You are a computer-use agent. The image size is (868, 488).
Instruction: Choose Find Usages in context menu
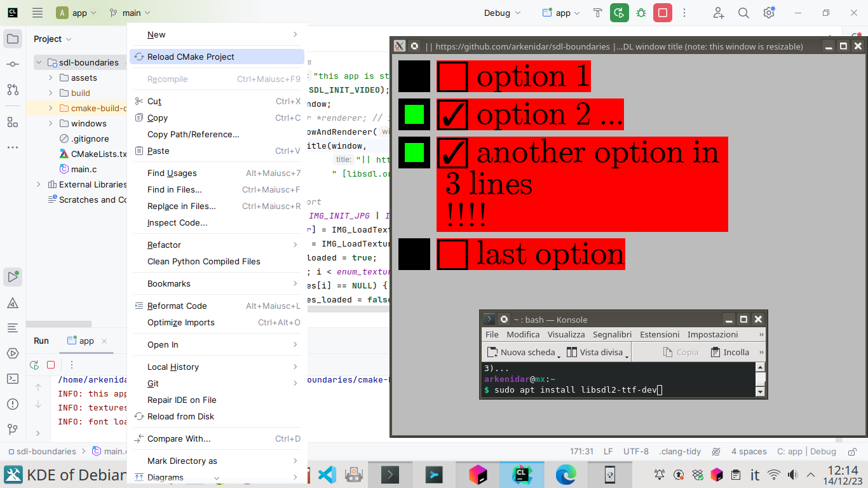coord(217,173)
